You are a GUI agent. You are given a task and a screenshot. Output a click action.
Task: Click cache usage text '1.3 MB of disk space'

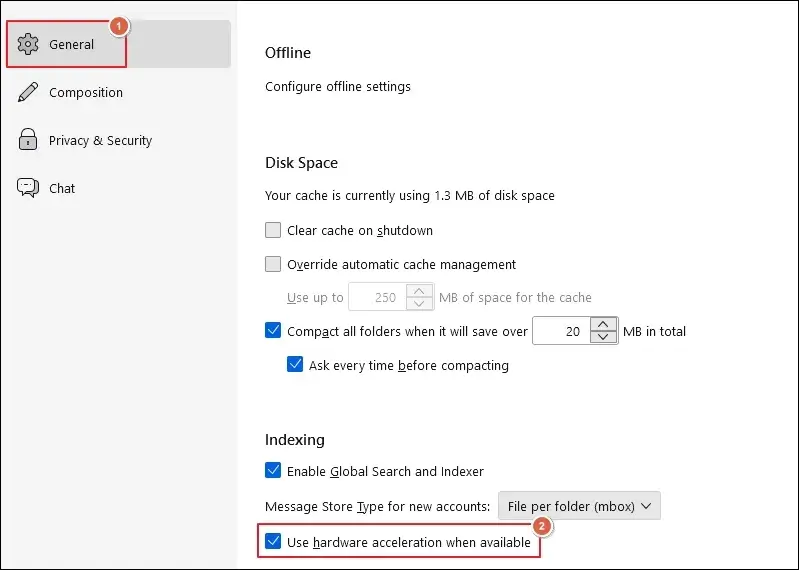[494, 196]
